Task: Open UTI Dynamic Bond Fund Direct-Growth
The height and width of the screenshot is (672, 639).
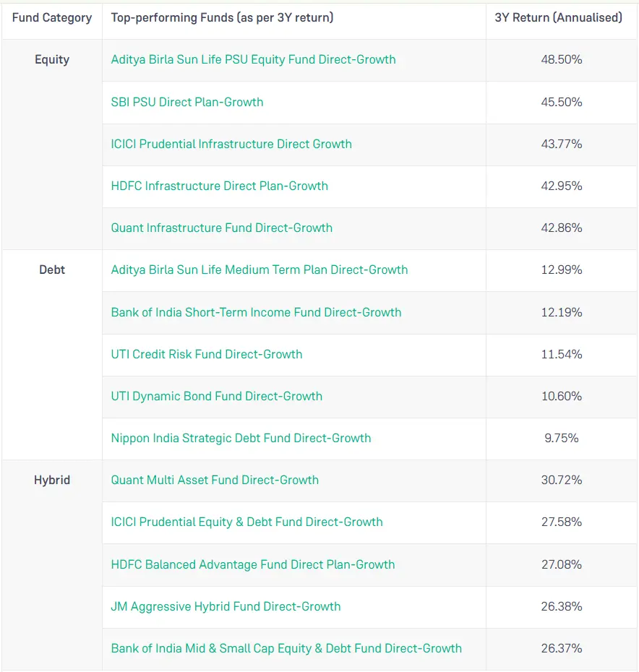Action: point(216,396)
